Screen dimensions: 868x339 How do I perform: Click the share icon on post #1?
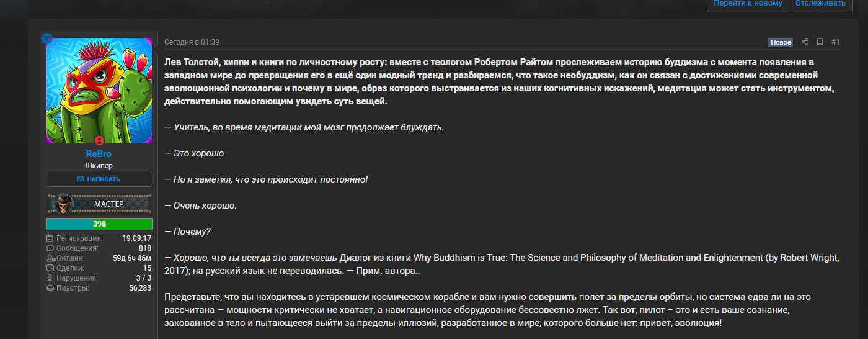click(x=805, y=42)
